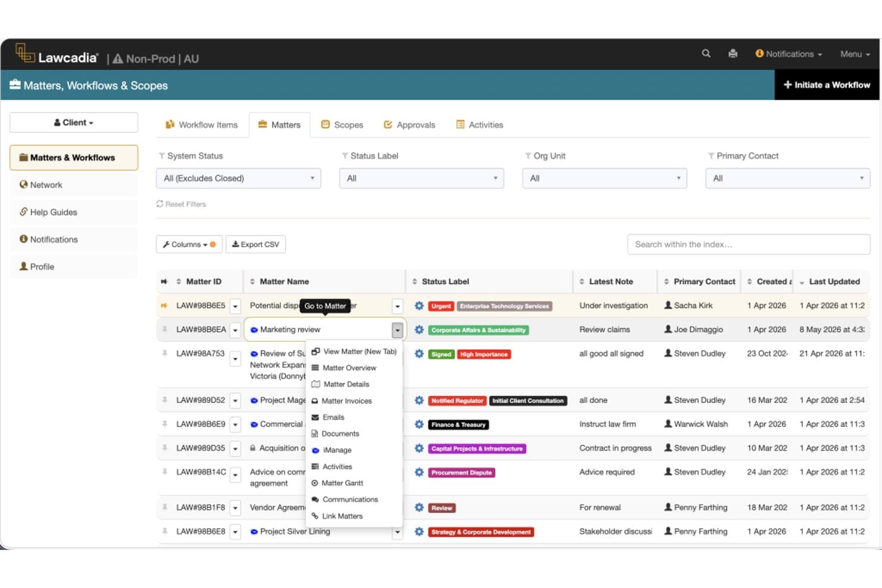Click the search magnifier icon in the header
The width and height of the screenshot is (882, 588).
(706, 54)
